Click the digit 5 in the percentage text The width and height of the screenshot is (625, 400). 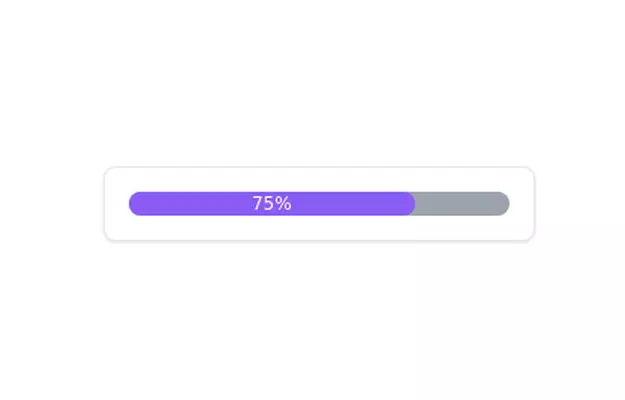click(x=269, y=203)
